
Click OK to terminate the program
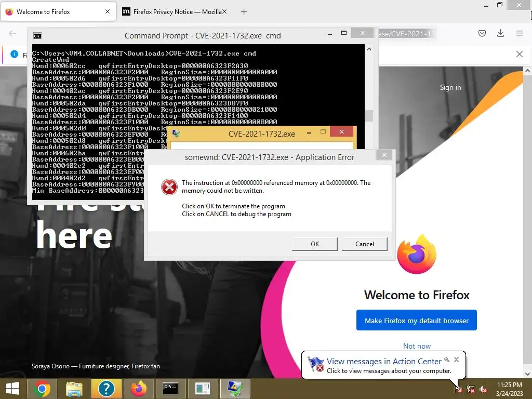[x=314, y=244]
